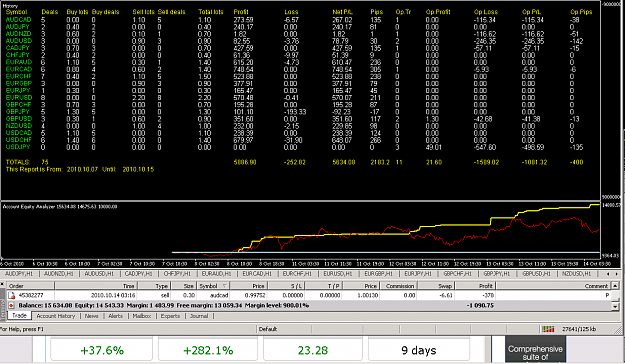Click the 27641/125 kb traffic indicator
Image resolution: width=625 pixels, height=364 pixels.
[x=579, y=329]
